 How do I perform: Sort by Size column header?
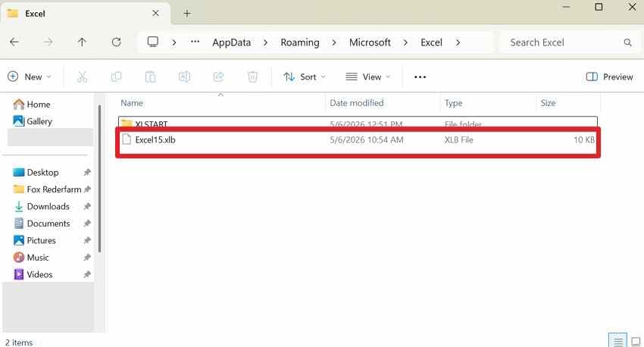pos(548,103)
